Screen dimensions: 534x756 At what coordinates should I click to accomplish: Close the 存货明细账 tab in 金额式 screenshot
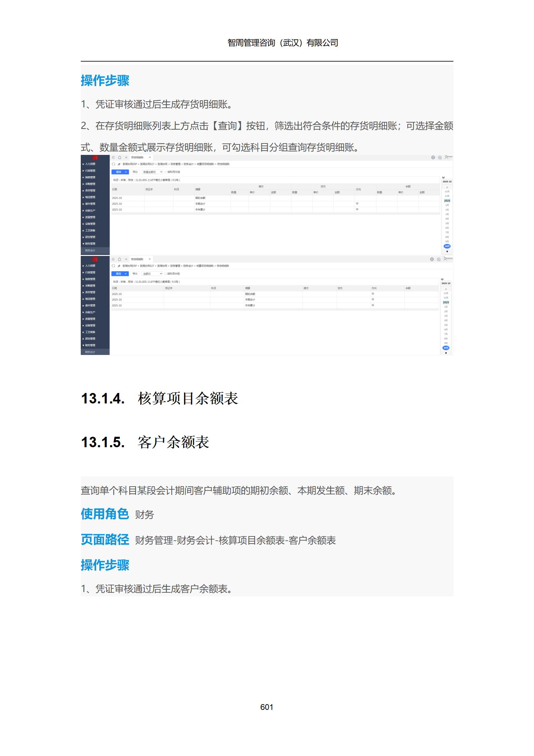pos(150,259)
